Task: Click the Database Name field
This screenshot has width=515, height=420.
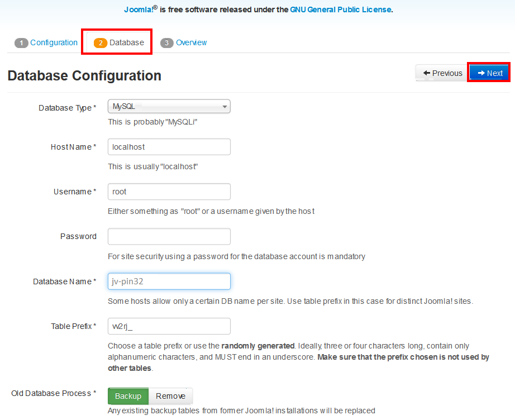Action: 169,281
